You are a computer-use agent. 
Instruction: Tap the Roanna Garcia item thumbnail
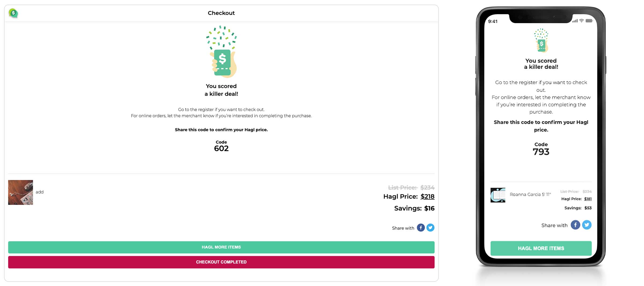pos(498,195)
